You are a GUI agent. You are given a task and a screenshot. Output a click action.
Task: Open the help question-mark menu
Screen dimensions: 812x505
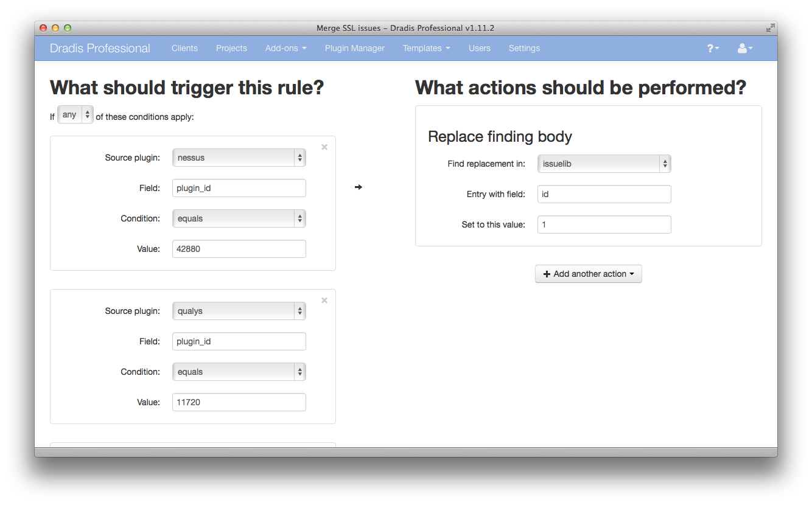pyautogui.click(x=712, y=48)
